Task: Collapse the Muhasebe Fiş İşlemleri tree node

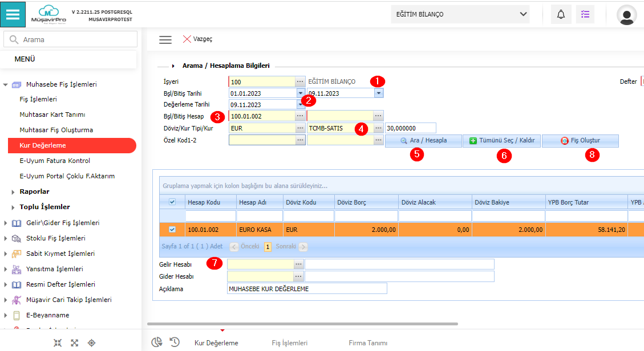Action: pyautogui.click(x=5, y=85)
